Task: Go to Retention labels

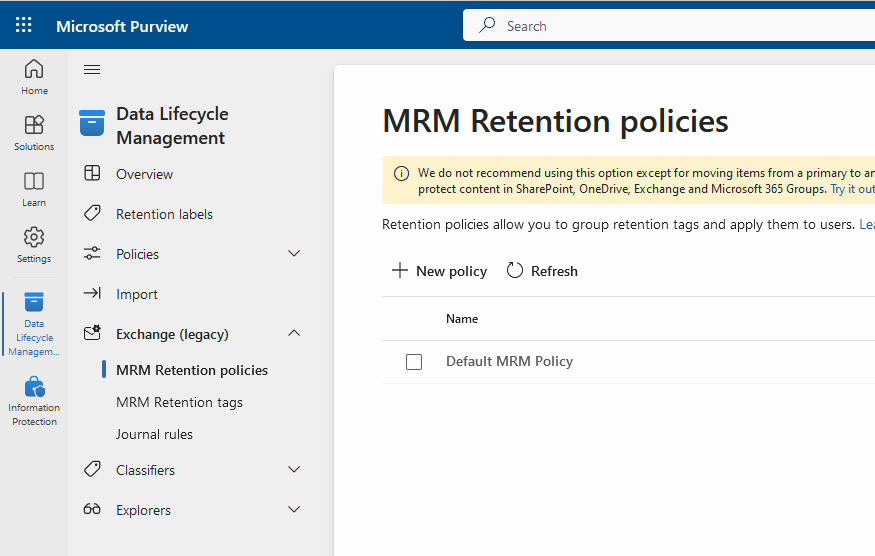Action: 164,214
